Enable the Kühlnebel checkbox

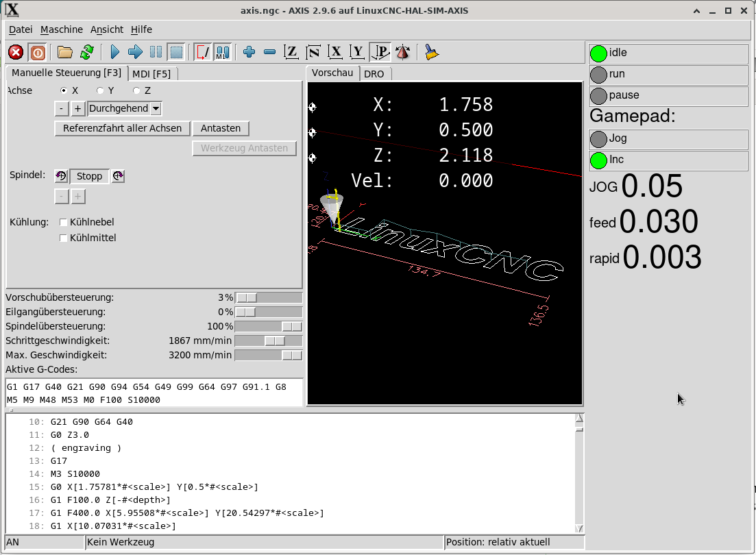64,222
